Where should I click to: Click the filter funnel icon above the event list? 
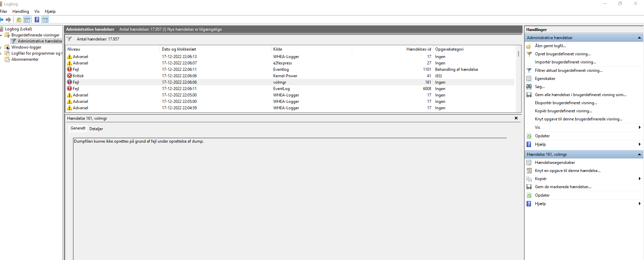[x=69, y=39]
